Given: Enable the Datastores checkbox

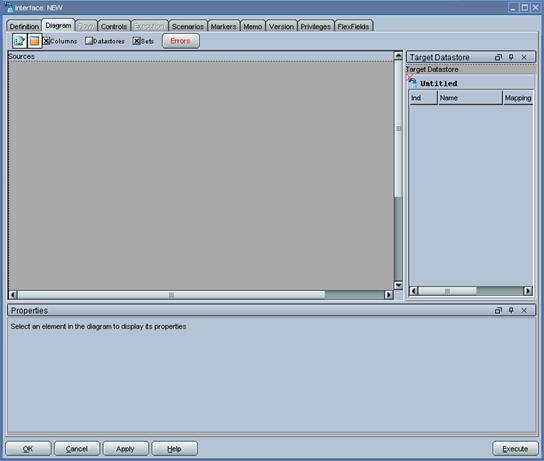Looking at the screenshot, I should tap(89, 41).
